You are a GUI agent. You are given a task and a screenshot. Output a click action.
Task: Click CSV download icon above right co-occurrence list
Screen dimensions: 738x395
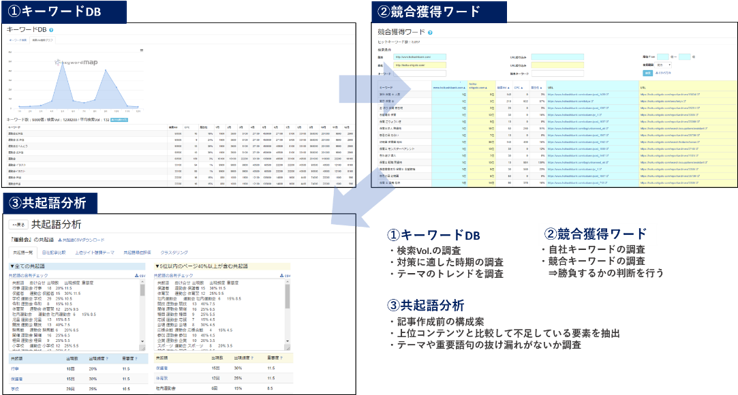(285, 275)
